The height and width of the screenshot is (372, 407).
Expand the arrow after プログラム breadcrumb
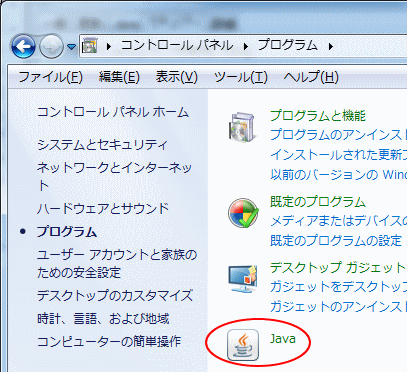pos(331,46)
